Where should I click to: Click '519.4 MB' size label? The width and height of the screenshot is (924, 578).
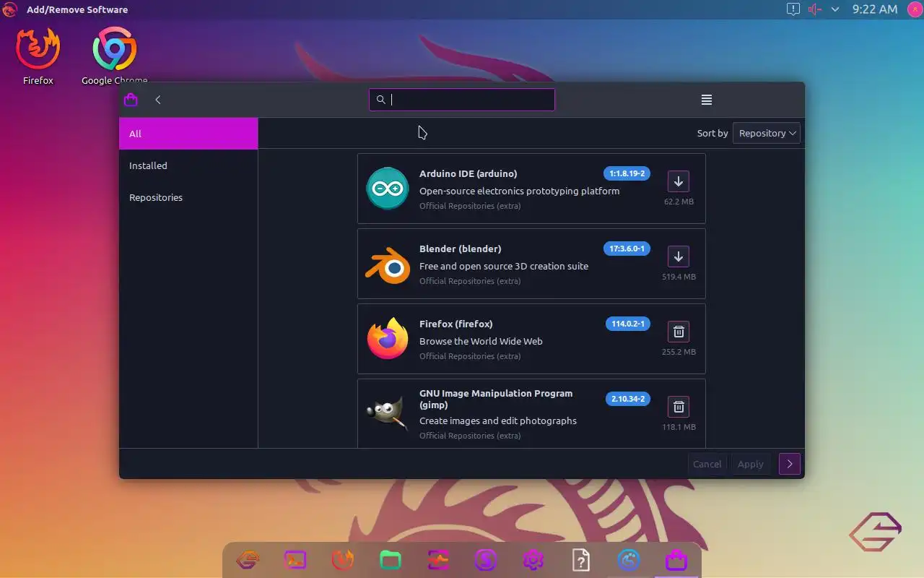(x=679, y=277)
